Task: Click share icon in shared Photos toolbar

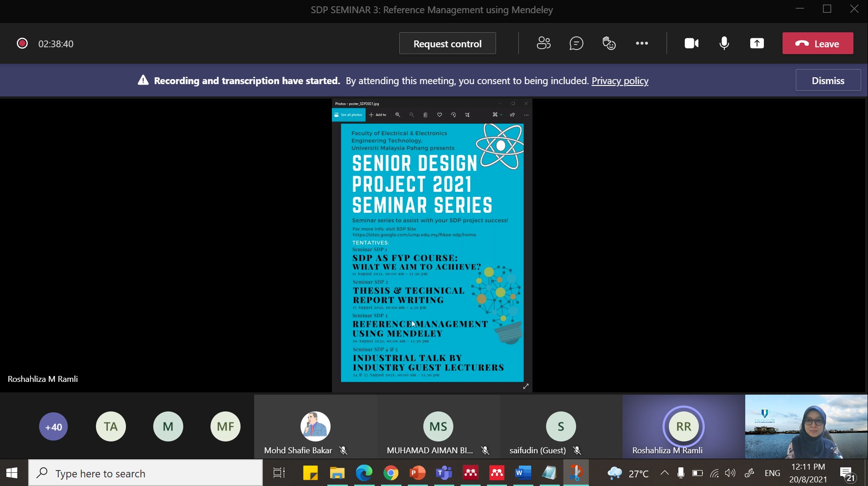Action: click(x=512, y=115)
